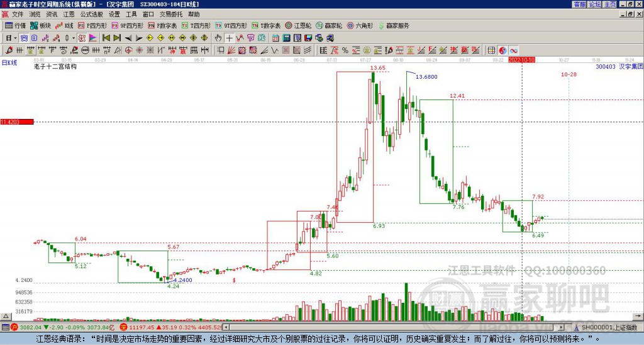Open the 日 period dropdown
Viewport: 644px width, 345px height.
coord(11,38)
